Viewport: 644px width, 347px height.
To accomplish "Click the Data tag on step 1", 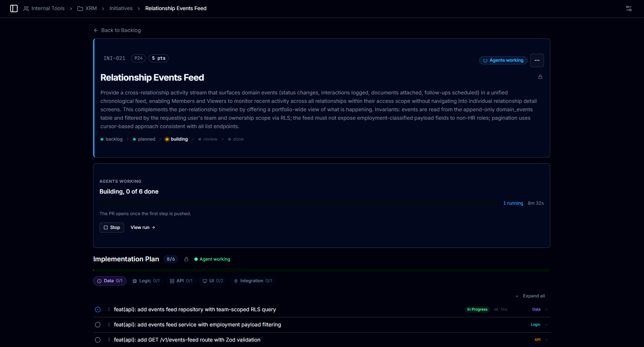I will (536, 310).
